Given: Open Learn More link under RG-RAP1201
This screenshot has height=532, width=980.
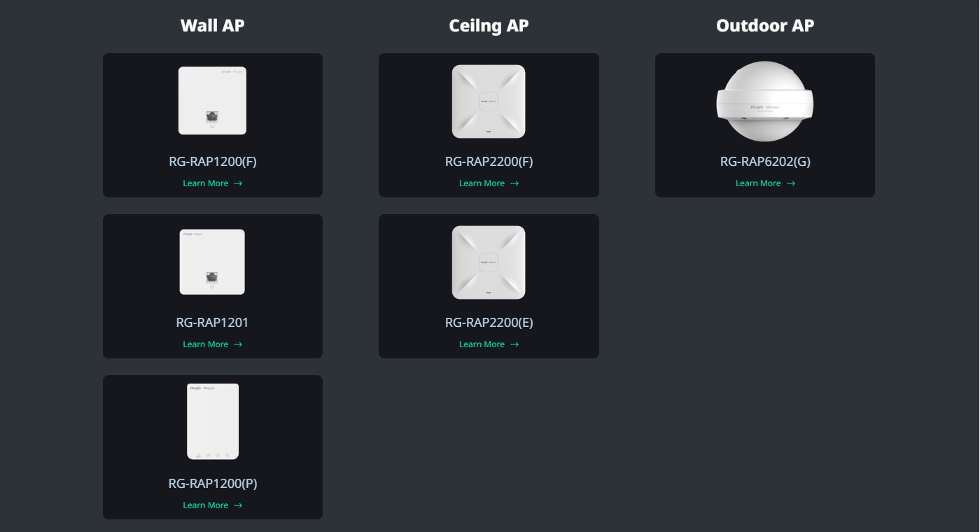Looking at the screenshot, I should click(x=213, y=344).
